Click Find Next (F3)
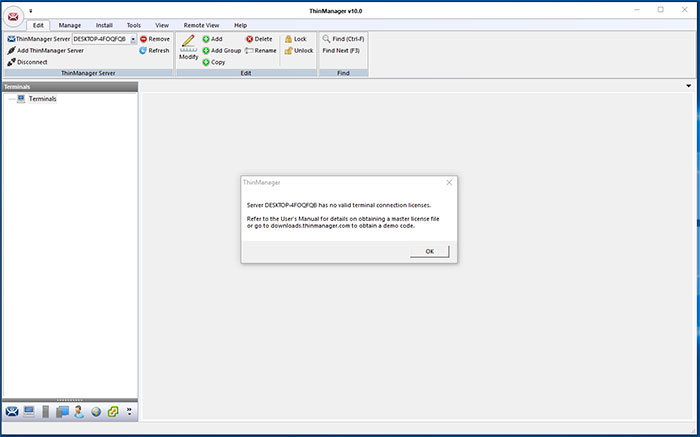The height and width of the screenshot is (437, 700). pyautogui.click(x=341, y=50)
